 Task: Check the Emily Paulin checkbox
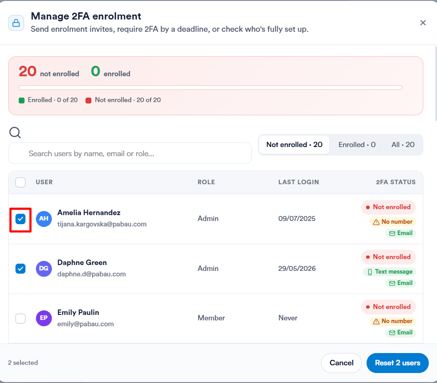20,318
